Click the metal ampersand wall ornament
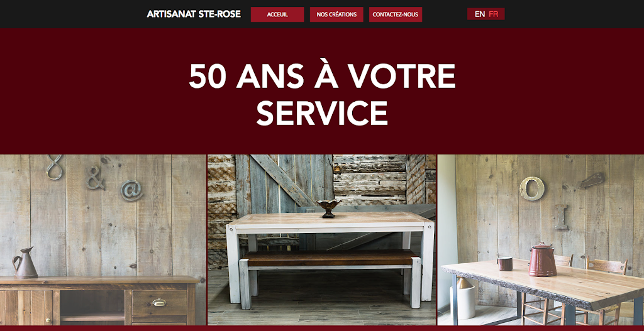The width and height of the screenshot is (644, 331). [95, 178]
